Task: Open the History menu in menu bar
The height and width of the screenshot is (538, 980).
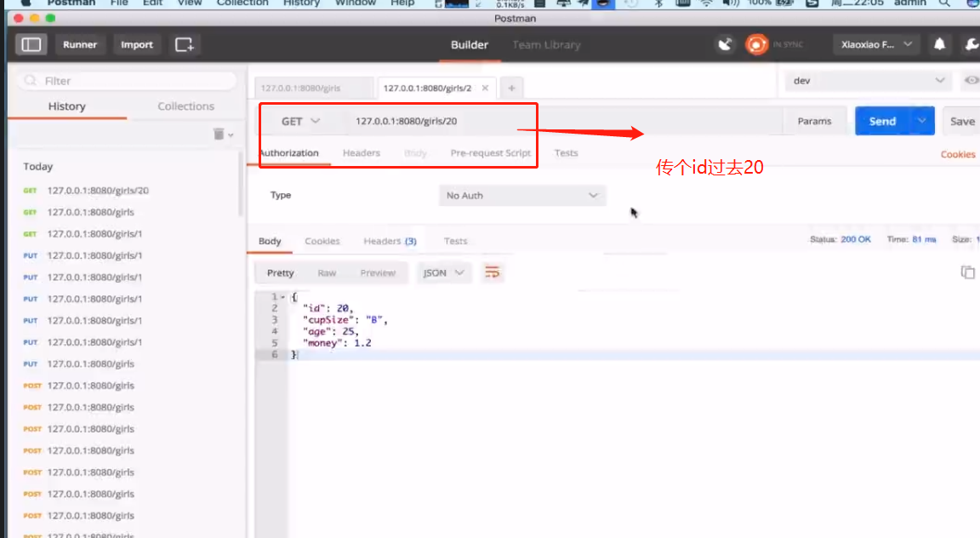Action: (x=301, y=3)
